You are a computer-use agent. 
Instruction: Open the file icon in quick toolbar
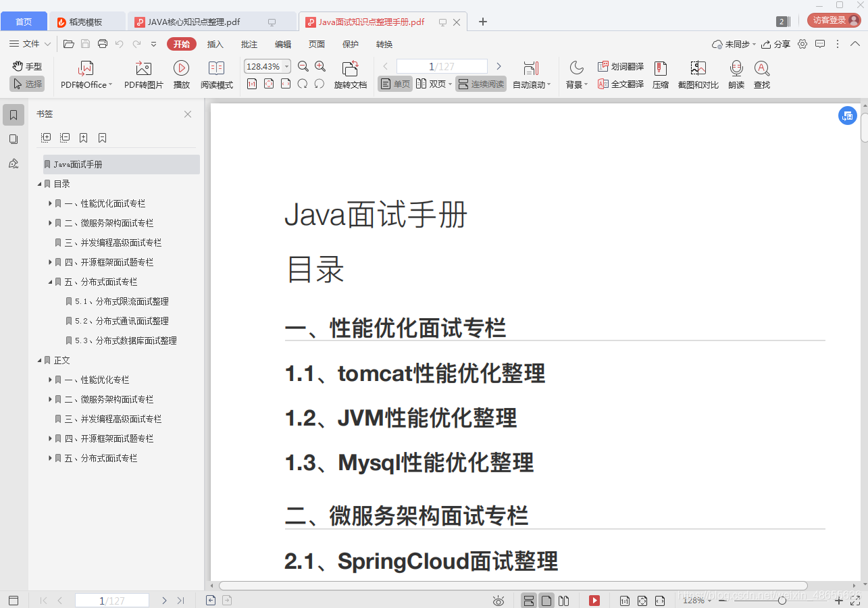[68, 44]
